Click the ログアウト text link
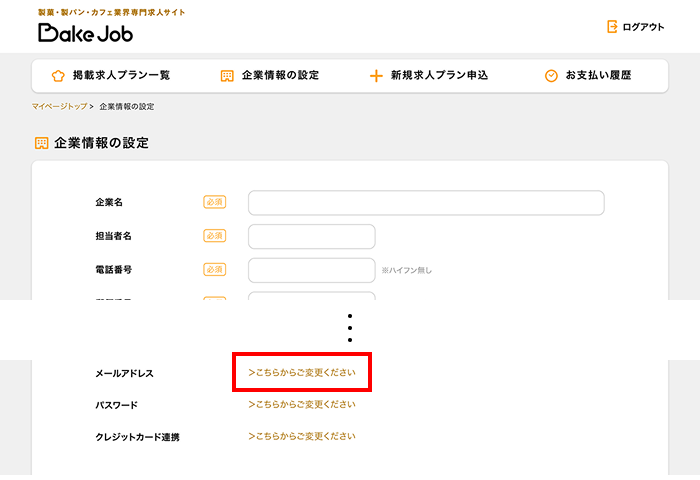The image size is (700, 480). (642, 27)
